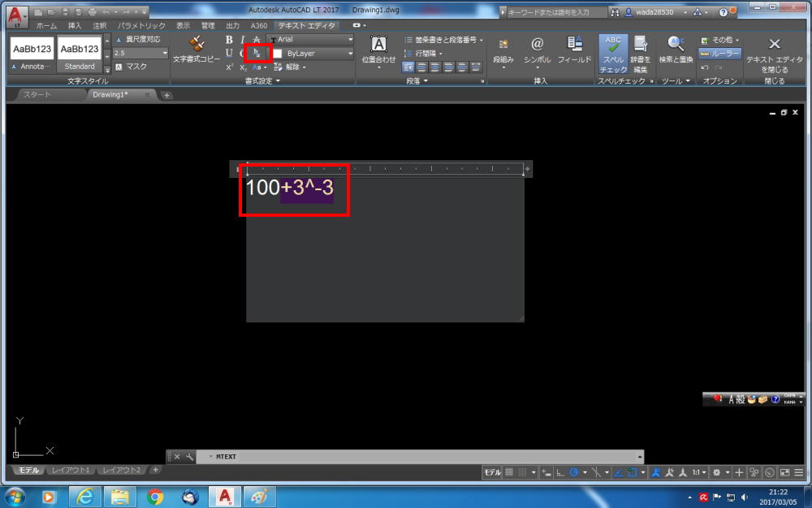This screenshot has height=508, width=812.
Task: Toggle polar tracking in status bar
Action: tap(574, 472)
